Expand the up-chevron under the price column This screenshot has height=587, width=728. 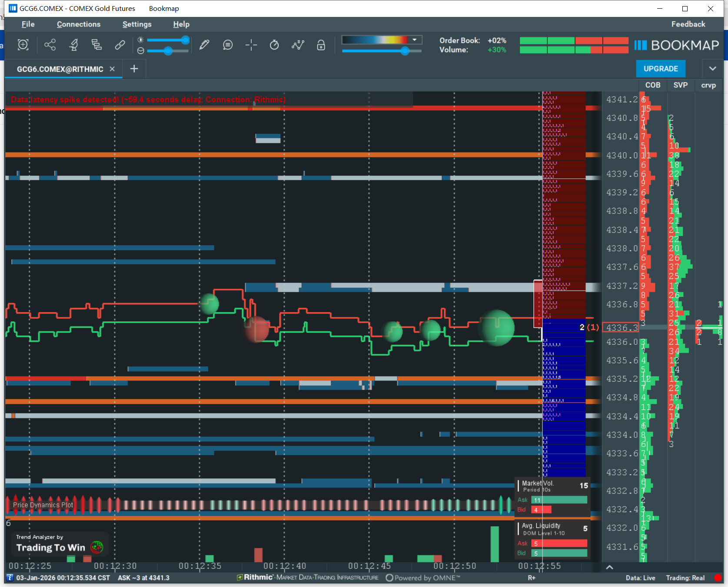(609, 567)
